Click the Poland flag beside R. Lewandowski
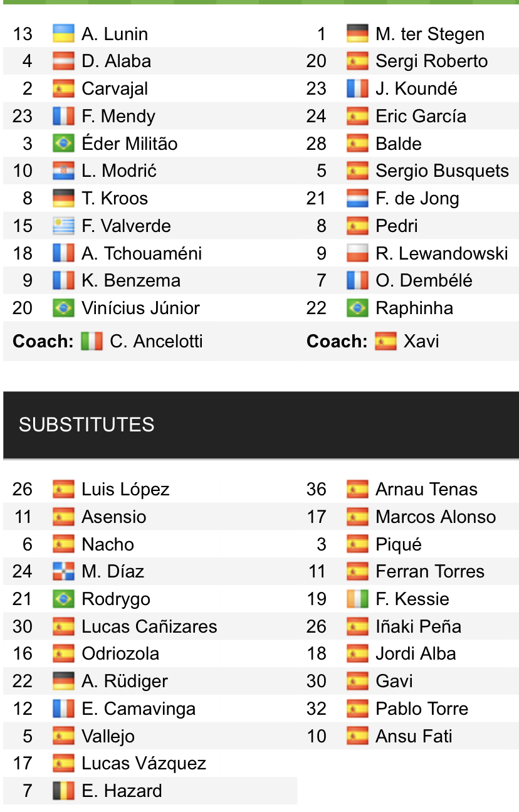Screen dimensions: 519x812 (x=357, y=253)
